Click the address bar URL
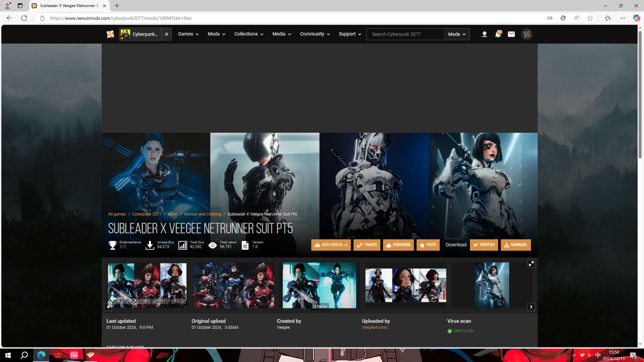This screenshot has width=644, height=362. click(121, 18)
